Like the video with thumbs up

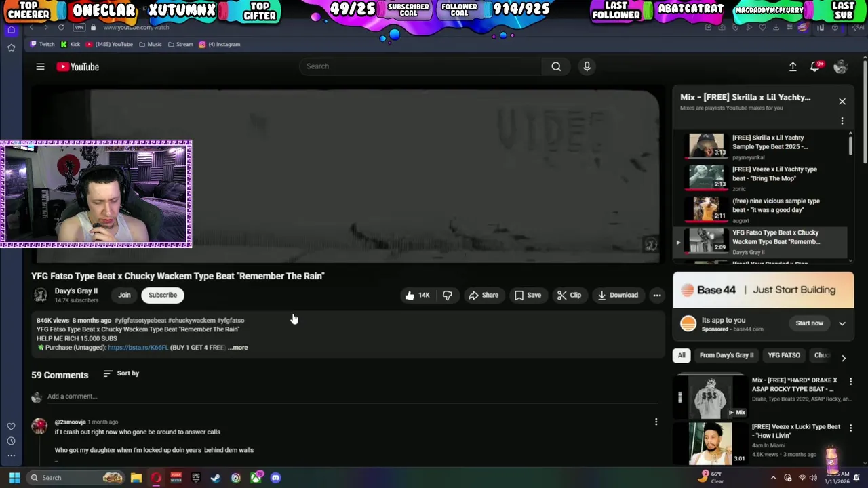(417, 295)
